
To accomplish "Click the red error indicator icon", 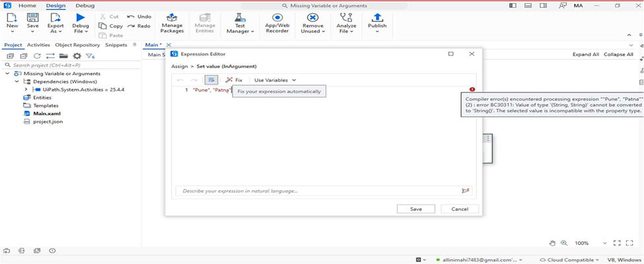I will 472,89.
